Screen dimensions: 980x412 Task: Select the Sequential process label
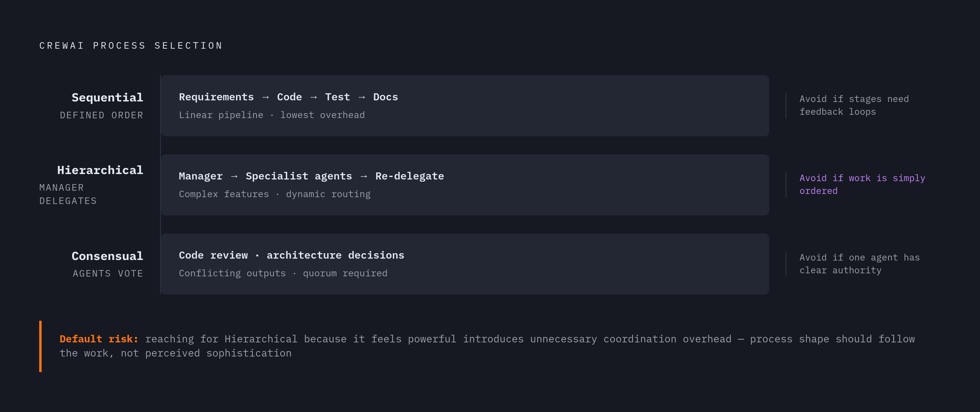tap(107, 98)
